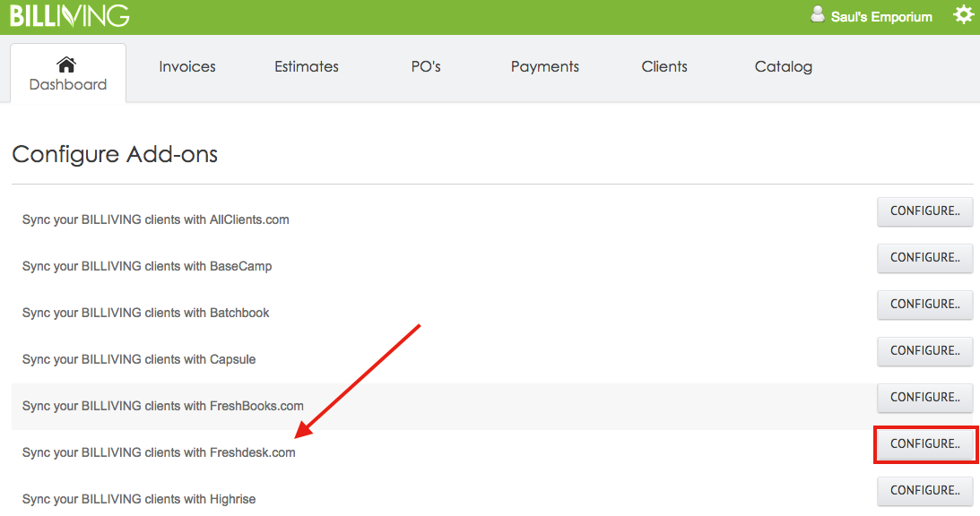Click the user profile icon beside Saul's Emporium
The height and width of the screenshot is (516, 980).
click(x=818, y=14)
